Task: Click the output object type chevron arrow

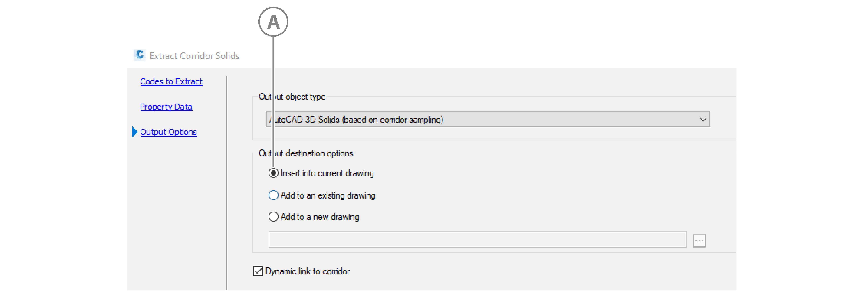Action: click(x=703, y=119)
